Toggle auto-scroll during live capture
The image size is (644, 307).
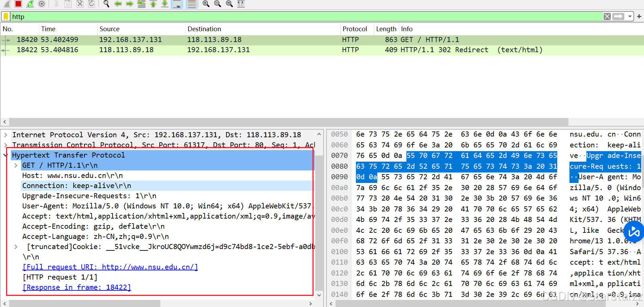coord(177,4)
